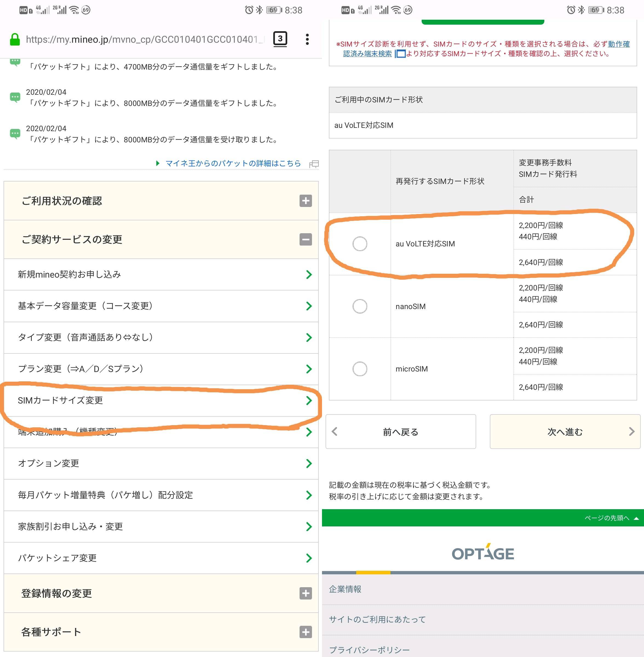The height and width of the screenshot is (657, 644).
Task: Tap the 2020/02/04 8000MB gift-sent message icon
Action: click(x=15, y=98)
